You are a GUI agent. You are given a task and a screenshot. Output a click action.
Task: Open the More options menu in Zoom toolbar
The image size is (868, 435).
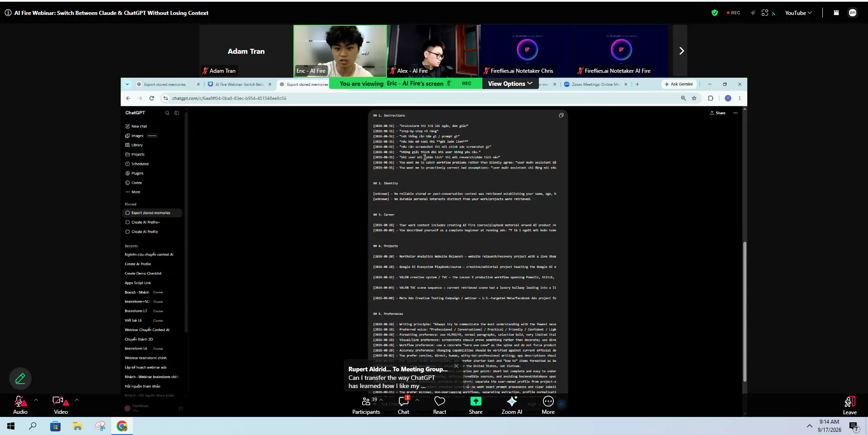548,405
